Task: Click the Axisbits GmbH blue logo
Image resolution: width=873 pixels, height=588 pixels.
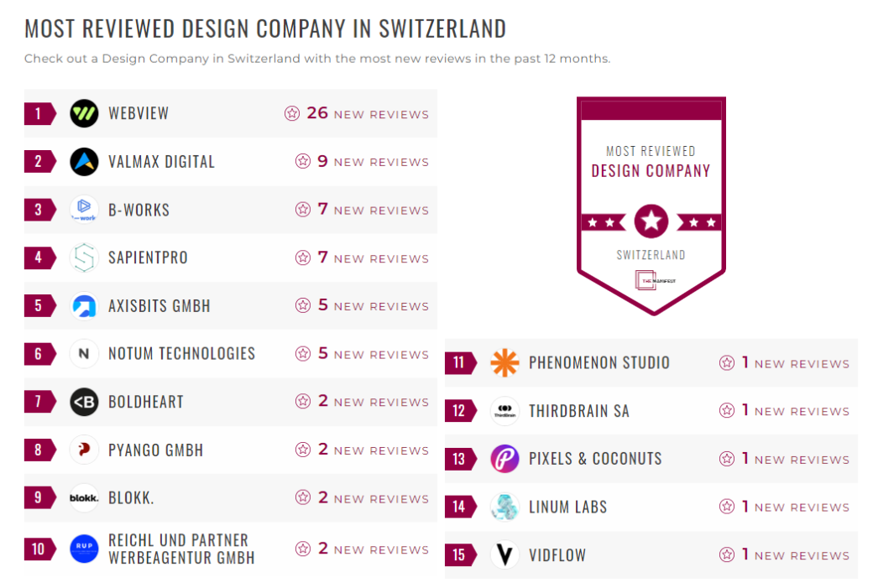Action: (84, 305)
